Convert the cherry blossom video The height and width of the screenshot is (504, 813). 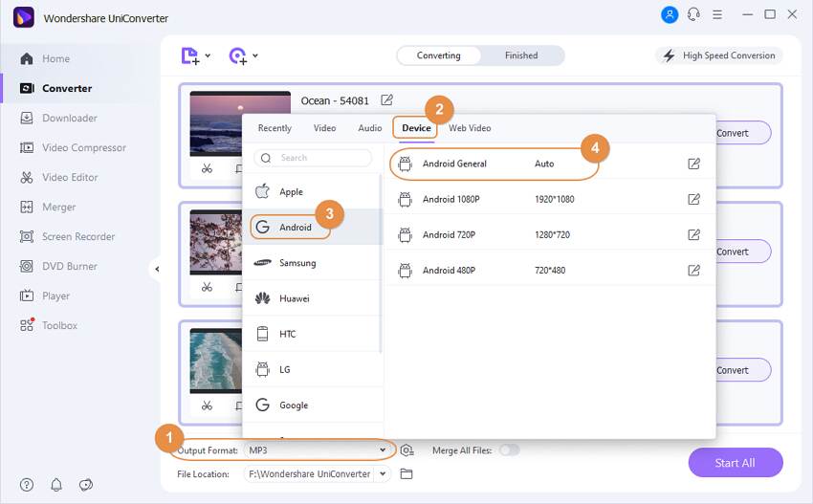tap(742, 252)
